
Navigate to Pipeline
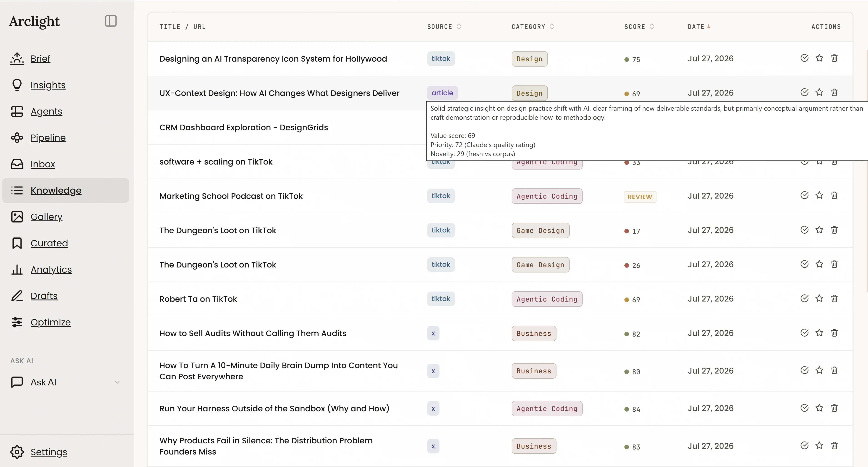click(48, 137)
